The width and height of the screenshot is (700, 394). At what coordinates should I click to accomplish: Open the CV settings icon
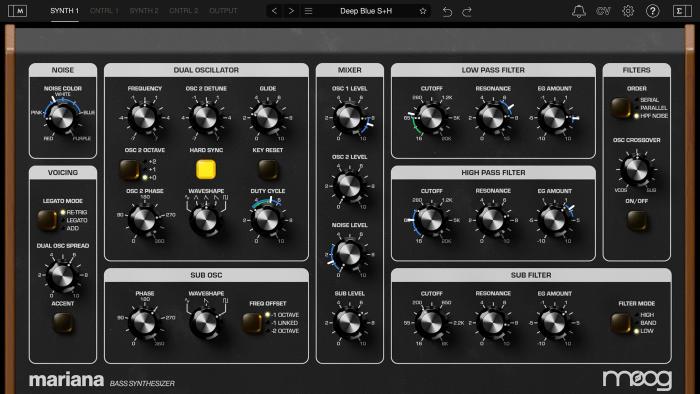603,11
